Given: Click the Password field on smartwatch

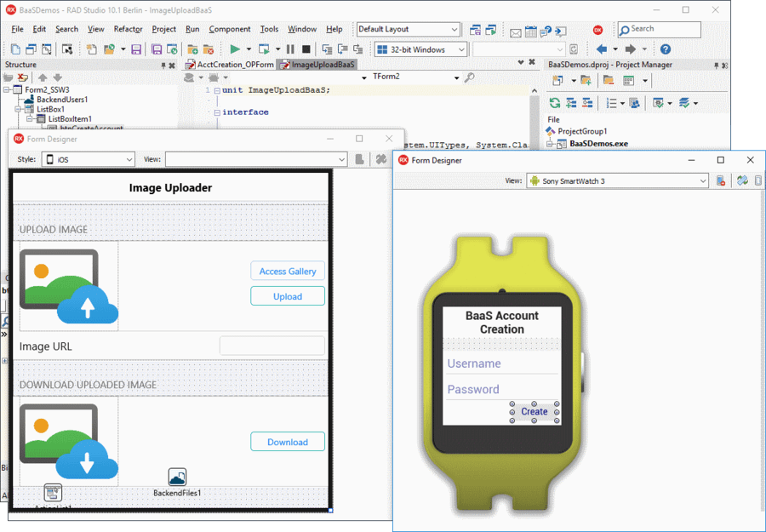Looking at the screenshot, I should pos(501,389).
